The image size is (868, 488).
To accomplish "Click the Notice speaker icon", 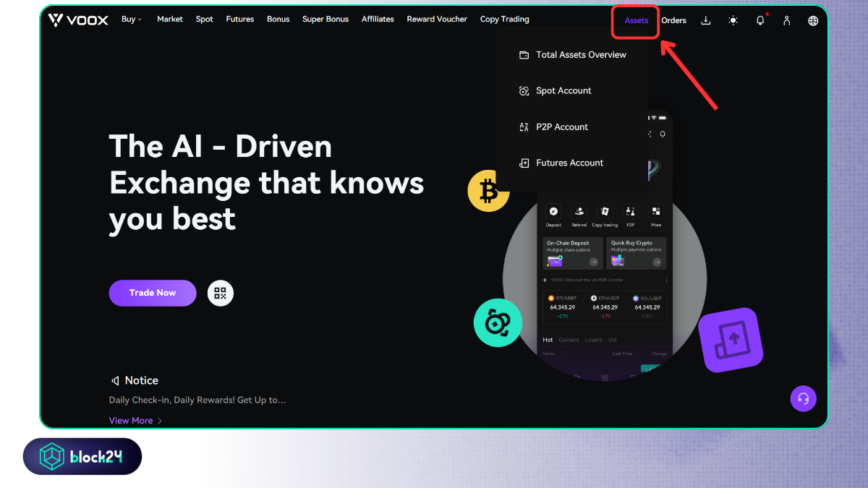I will point(114,380).
